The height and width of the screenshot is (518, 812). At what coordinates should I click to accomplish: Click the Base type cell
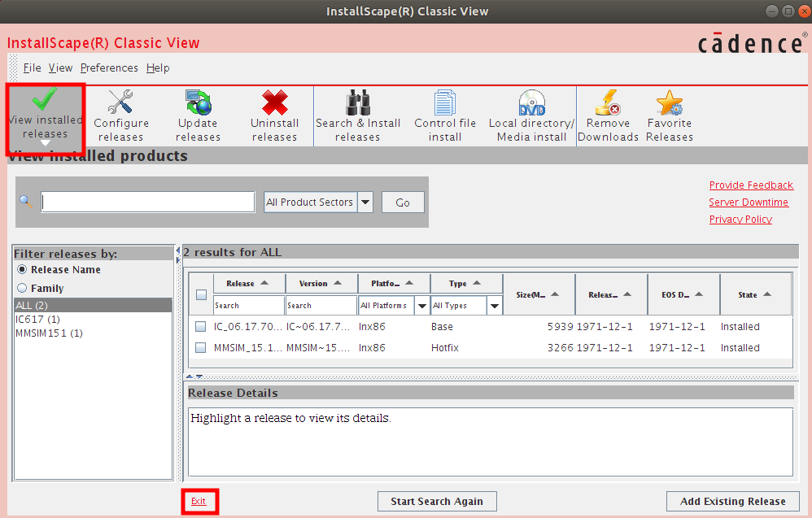pos(443,327)
